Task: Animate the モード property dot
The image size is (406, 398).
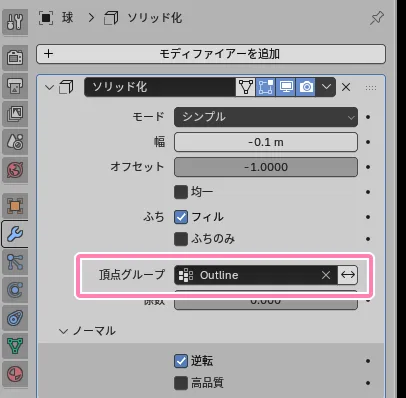Action: pos(368,117)
